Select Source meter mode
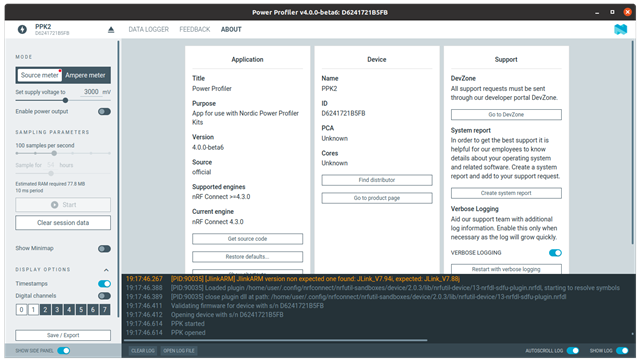Image resolution: width=640 pixels, height=362 pixels. pyautogui.click(x=40, y=75)
